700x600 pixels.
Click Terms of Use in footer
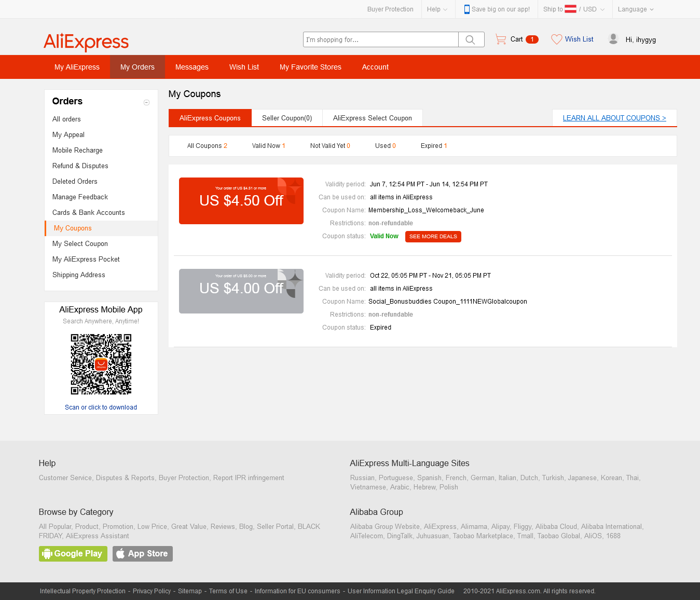[x=228, y=591]
